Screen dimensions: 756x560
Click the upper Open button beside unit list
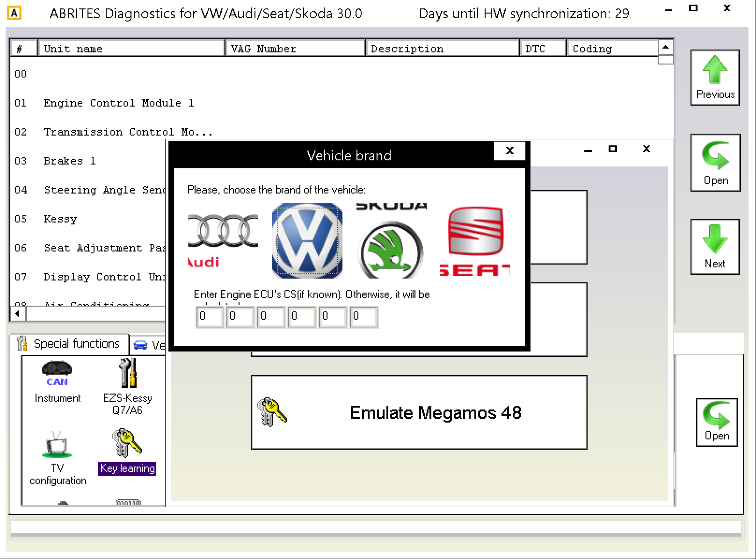click(x=715, y=163)
